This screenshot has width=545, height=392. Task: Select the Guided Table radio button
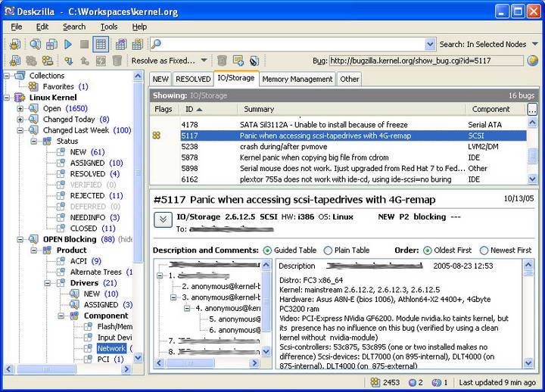click(x=267, y=250)
